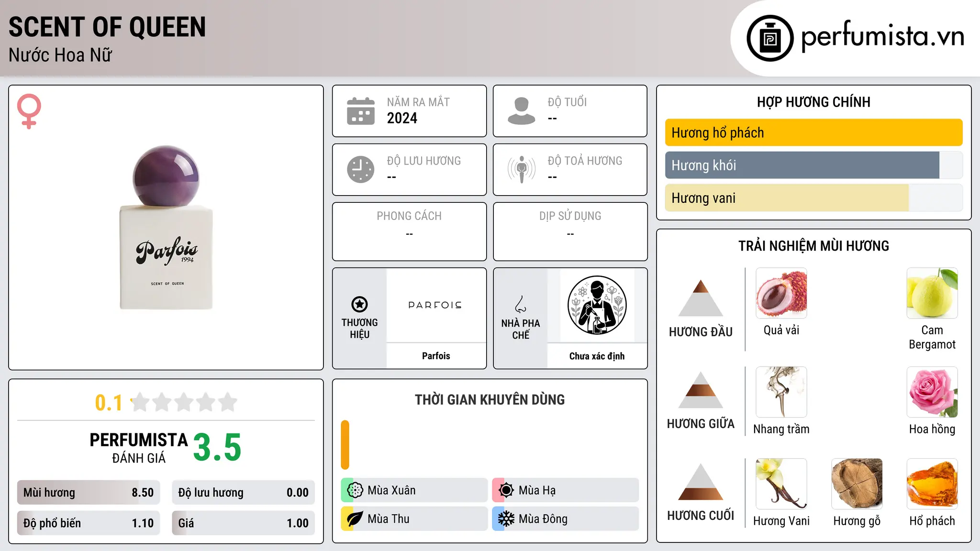Click the perfume bottle logo icon
This screenshot has height=551, width=980.
770,38
